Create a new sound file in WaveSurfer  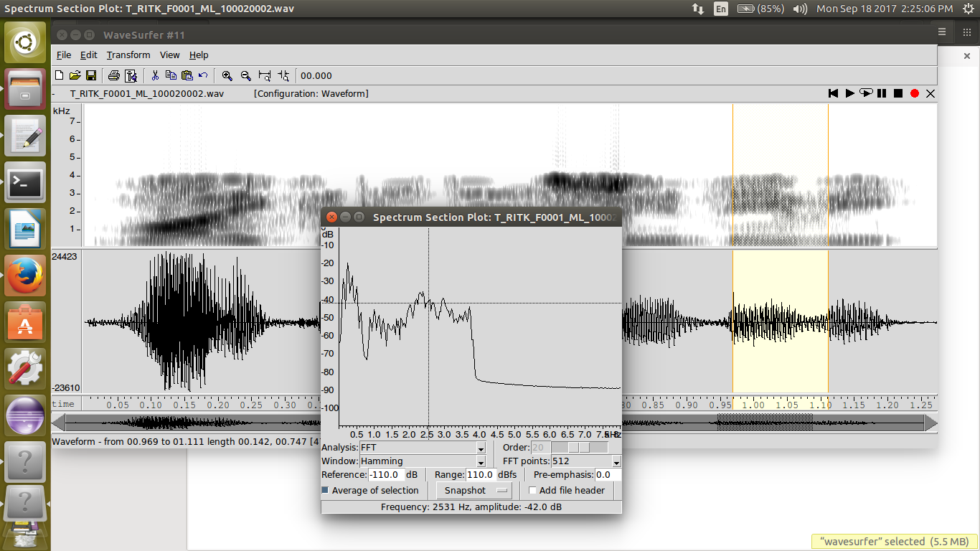click(60, 75)
